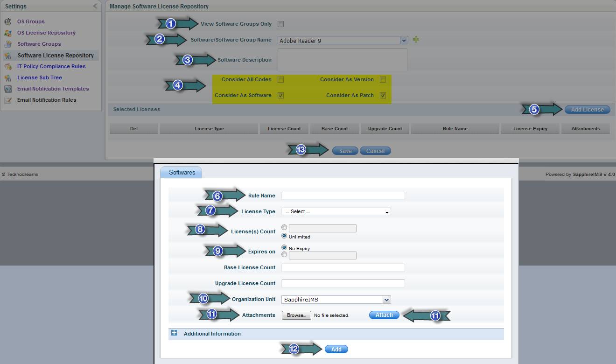Click the Base Count column header
This screenshot has width=616, height=364.
coord(335,129)
